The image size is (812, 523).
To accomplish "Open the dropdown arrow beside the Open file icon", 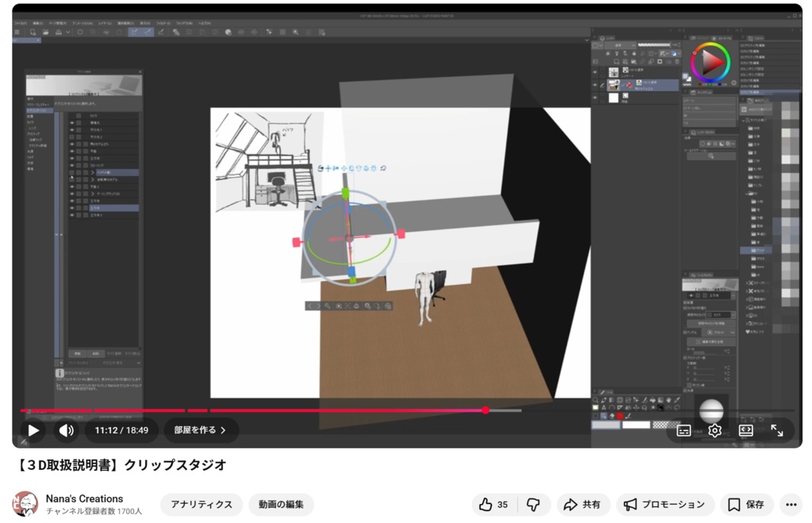I will (67, 32).
